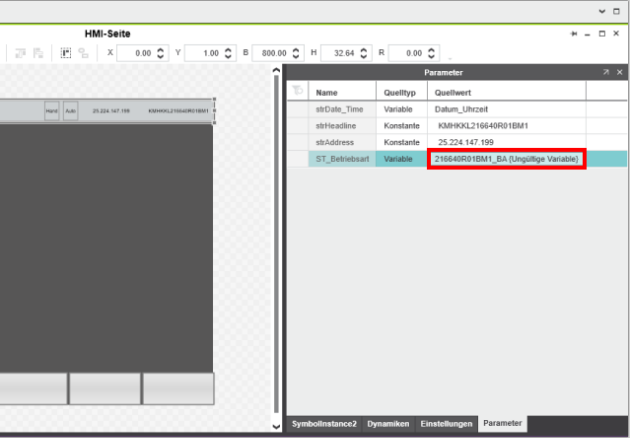
Task: Click the right bottom button on HMI page
Action: pos(178,389)
